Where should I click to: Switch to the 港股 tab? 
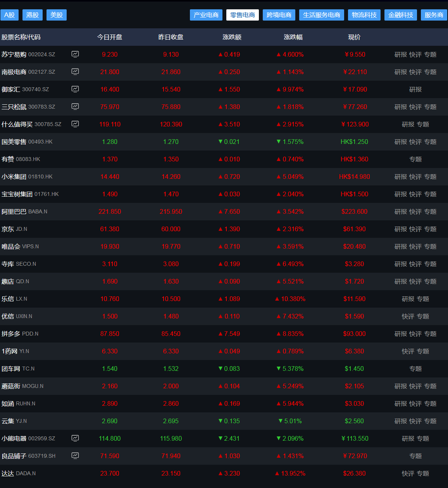coord(33,15)
